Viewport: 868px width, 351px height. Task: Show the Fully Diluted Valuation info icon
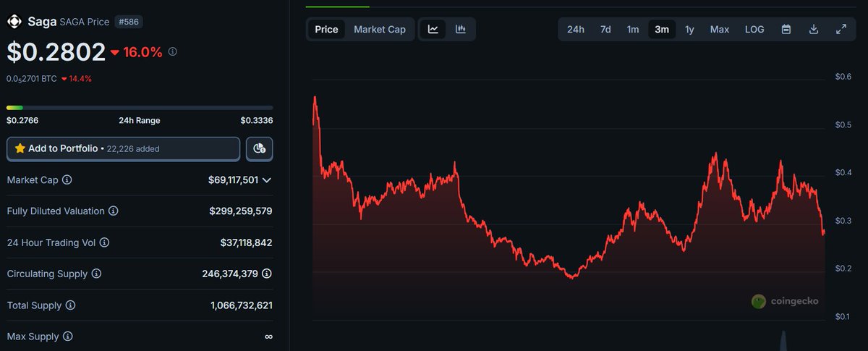click(x=114, y=211)
